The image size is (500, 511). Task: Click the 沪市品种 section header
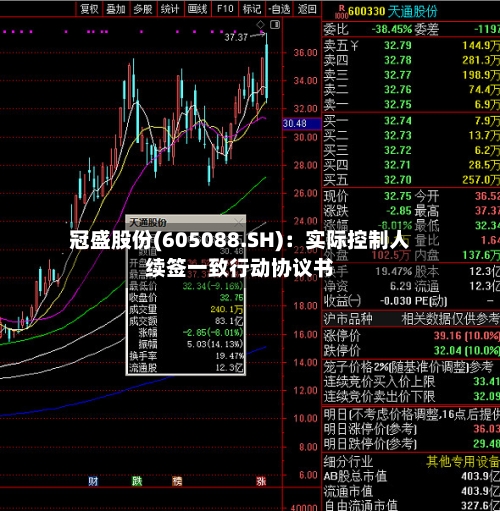click(x=347, y=319)
